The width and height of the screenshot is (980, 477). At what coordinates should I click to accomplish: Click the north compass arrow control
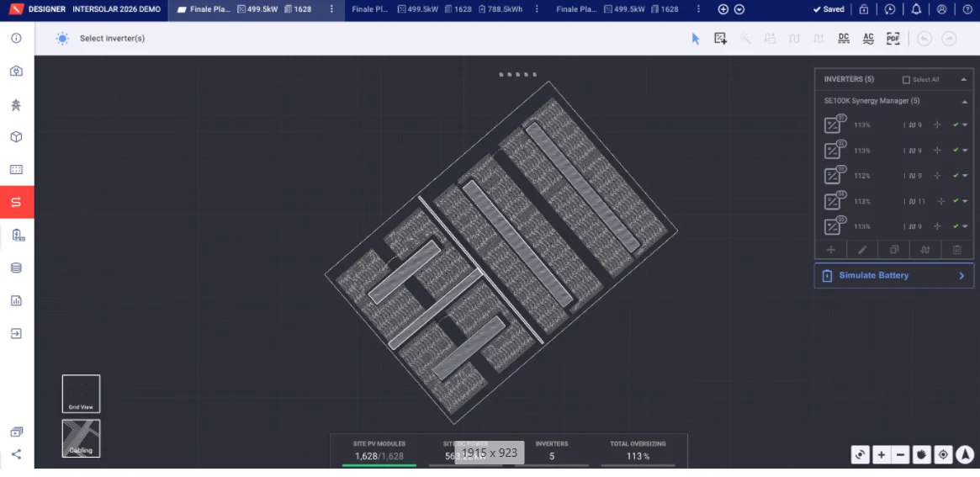tap(965, 454)
